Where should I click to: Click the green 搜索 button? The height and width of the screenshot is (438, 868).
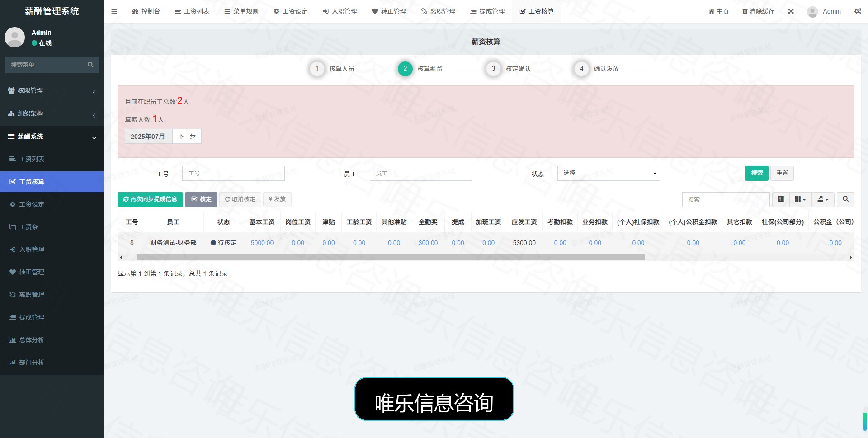click(x=757, y=173)
